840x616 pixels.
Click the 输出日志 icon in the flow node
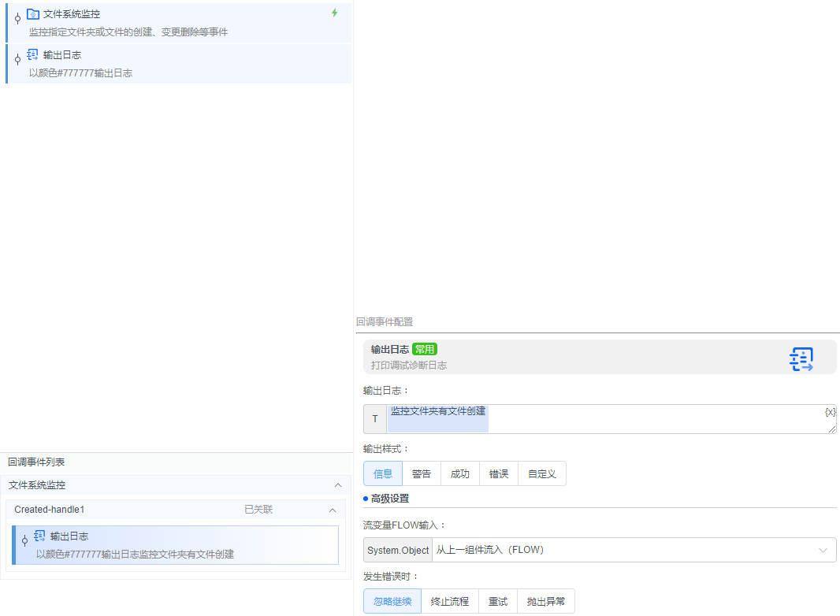31,54
